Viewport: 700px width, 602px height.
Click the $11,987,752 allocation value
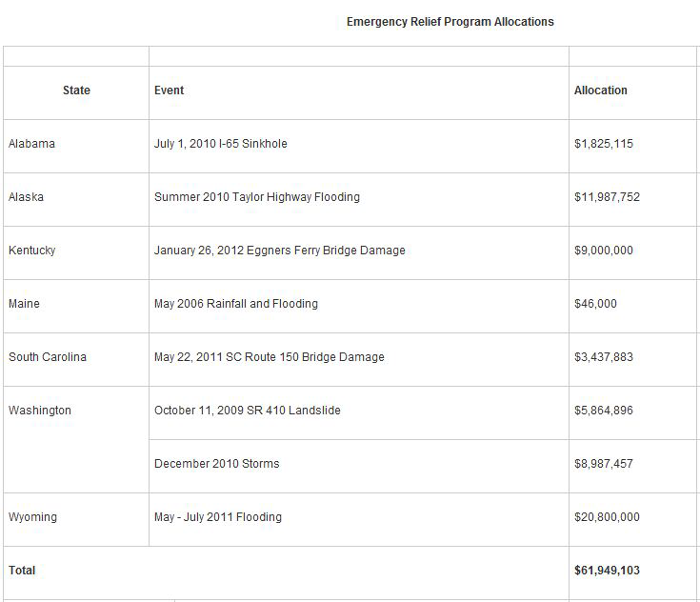pyautogui.click(x=607, y=197)
